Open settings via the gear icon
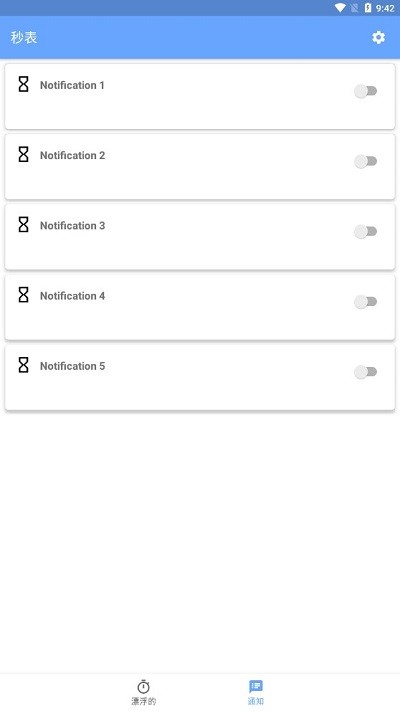The width and height of the screenshot is (400, 711). point(378,38)
